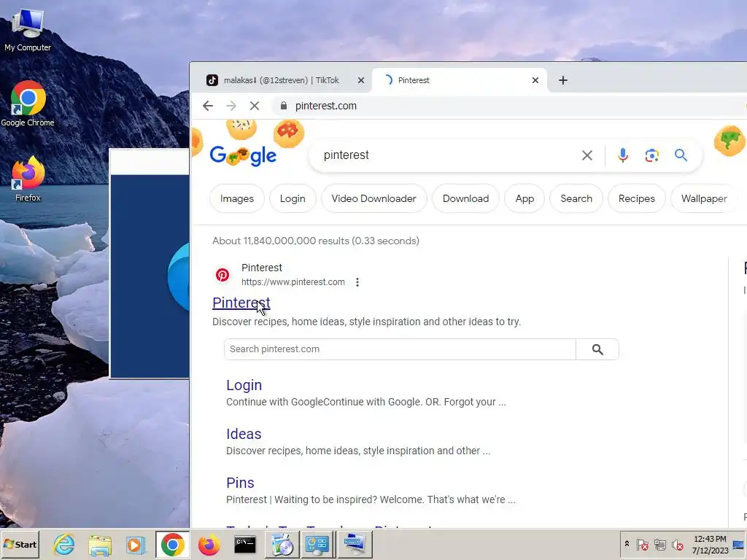Image resolution: width=747 pixels, height=560 pixels.
Task: Open Google Chrome desktop shortcut
Action: (x=28, y=104)
